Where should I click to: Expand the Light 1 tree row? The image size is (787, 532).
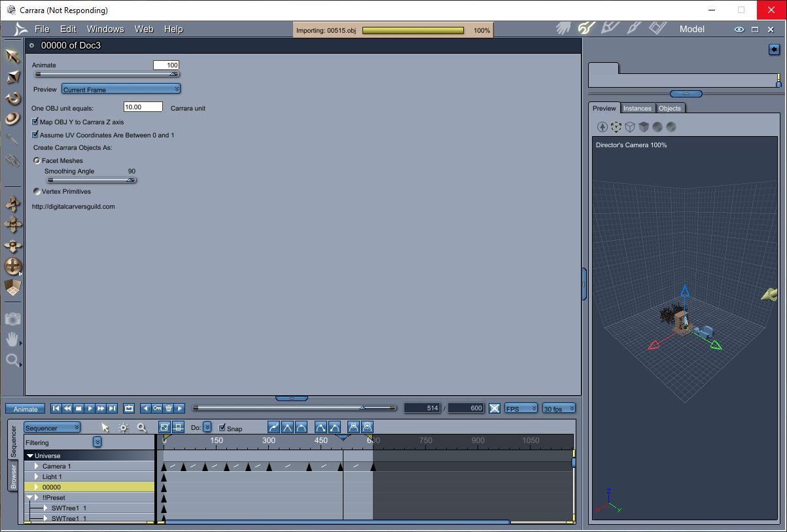pyautogui.click(x=37, y=476)
